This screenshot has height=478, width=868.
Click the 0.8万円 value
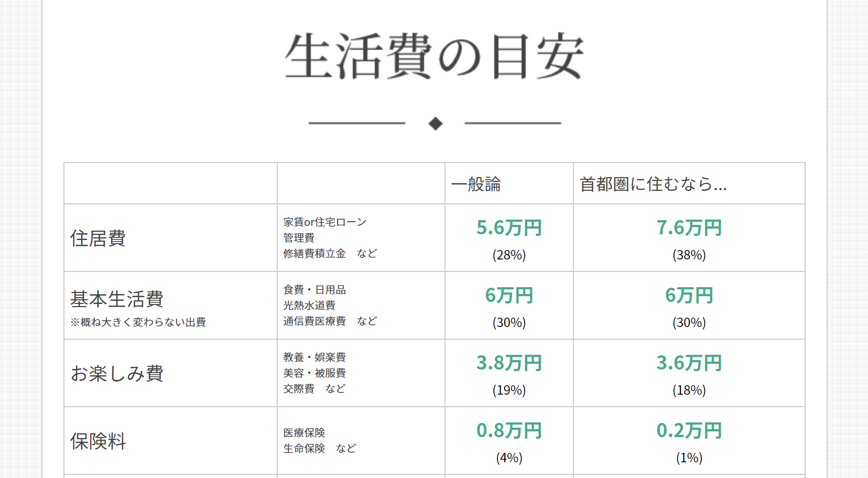(x=509, y=430)
